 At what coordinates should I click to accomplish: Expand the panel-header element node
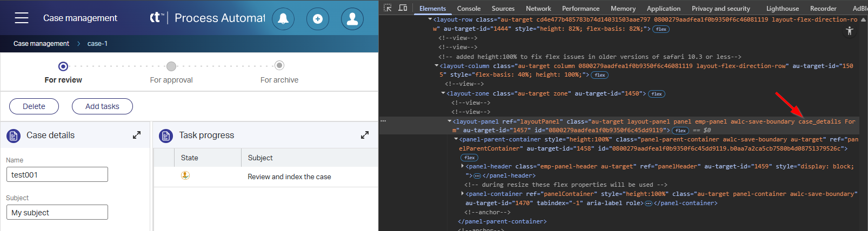462,166
